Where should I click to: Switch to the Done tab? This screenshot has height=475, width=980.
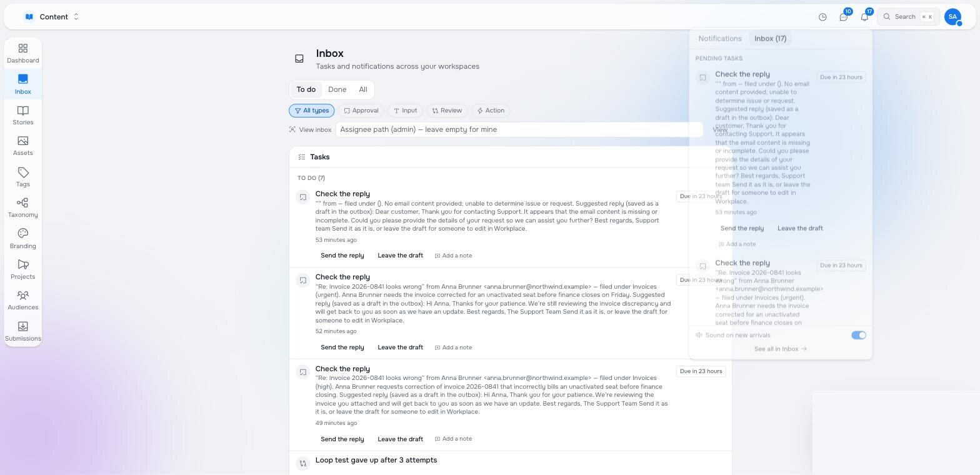click(x=337, y=89)
